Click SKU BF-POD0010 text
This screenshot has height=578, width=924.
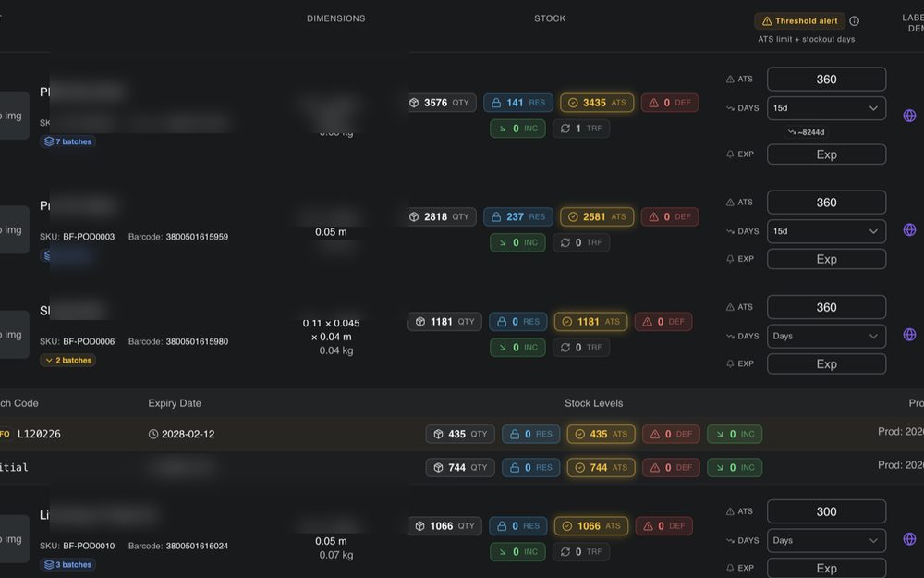point(78,547)
